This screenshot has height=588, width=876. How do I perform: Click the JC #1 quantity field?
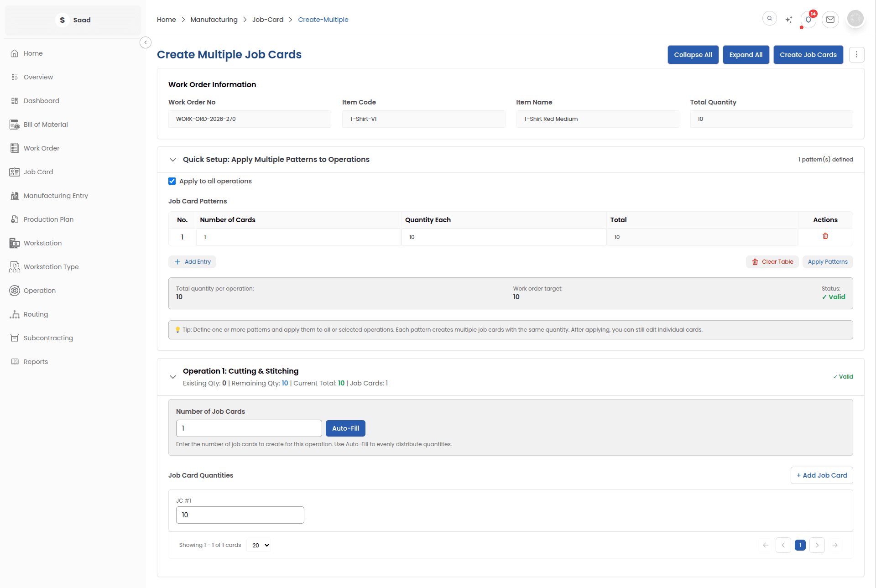click(240, 515)
